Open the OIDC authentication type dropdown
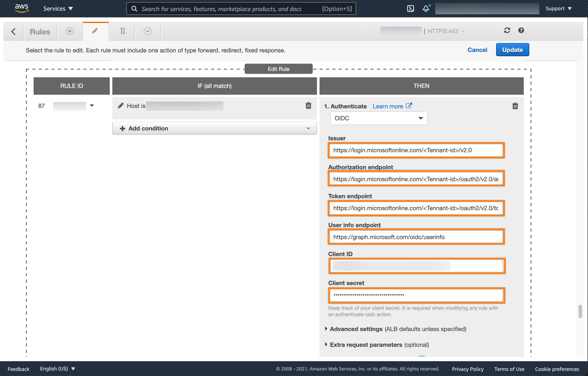 point(379,118)
